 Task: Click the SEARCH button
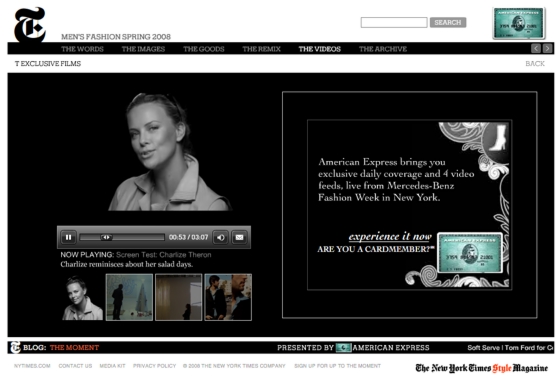448,22
